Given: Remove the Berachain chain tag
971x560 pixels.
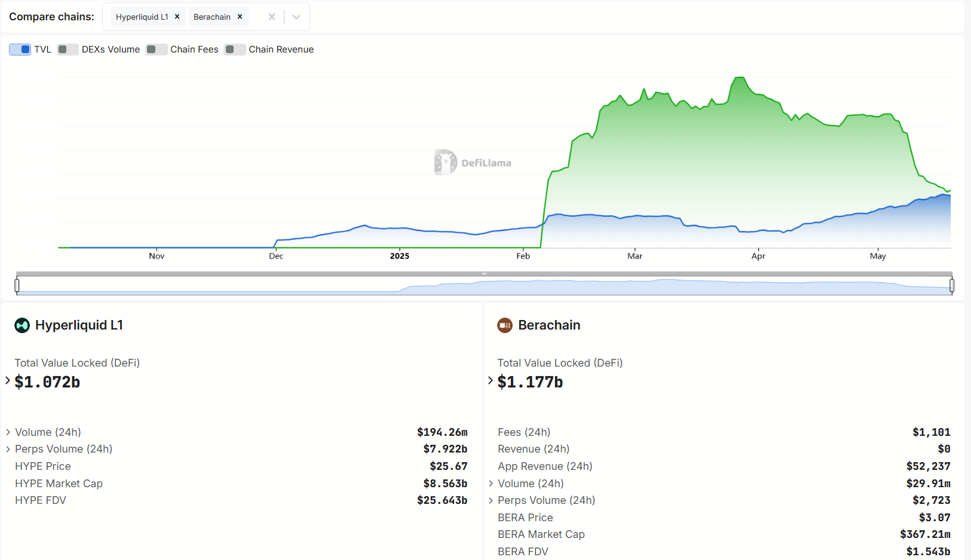Looking at the screenshot, I should tap(240, 17).
